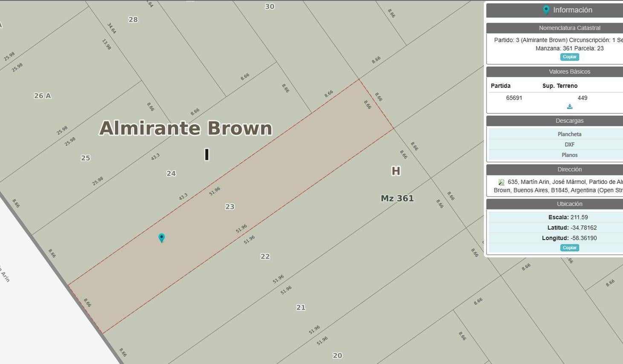Select parcel 22 label on the map
623x364 pixels.
(265, 257)
